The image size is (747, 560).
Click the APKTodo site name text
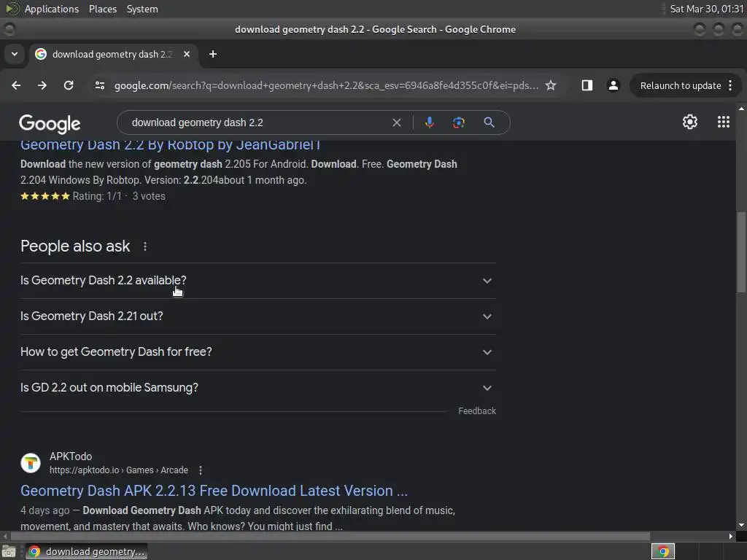coord(71,456)
